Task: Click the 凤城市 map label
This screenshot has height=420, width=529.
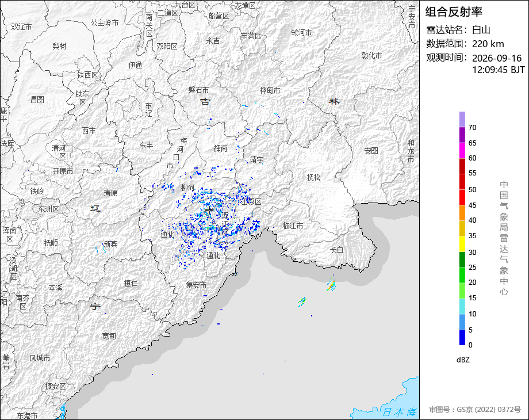Action: coord(40,358)
